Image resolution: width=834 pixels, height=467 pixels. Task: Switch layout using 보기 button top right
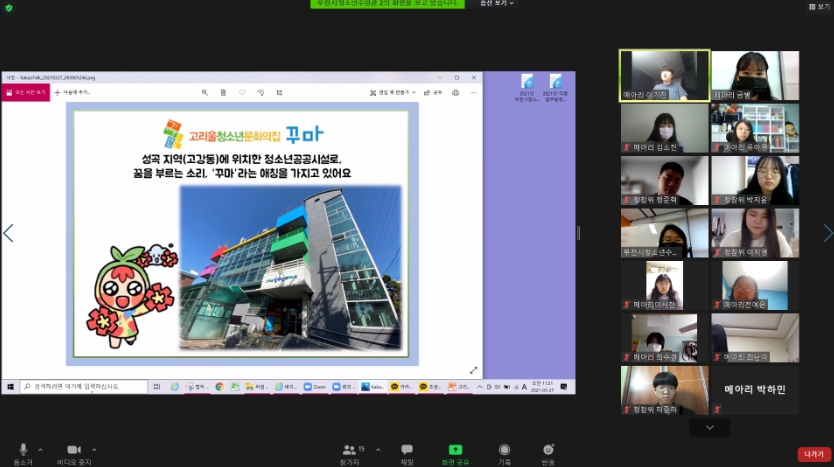(819, 6)
